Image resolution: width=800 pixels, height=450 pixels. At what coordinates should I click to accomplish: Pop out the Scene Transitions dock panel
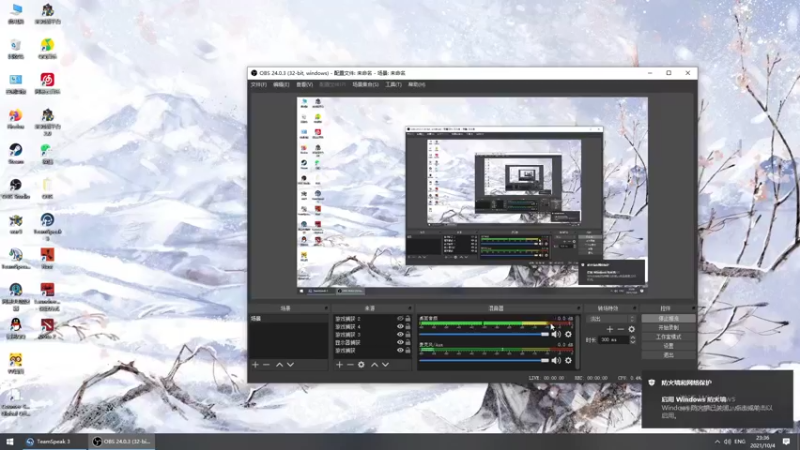(634, 308)
